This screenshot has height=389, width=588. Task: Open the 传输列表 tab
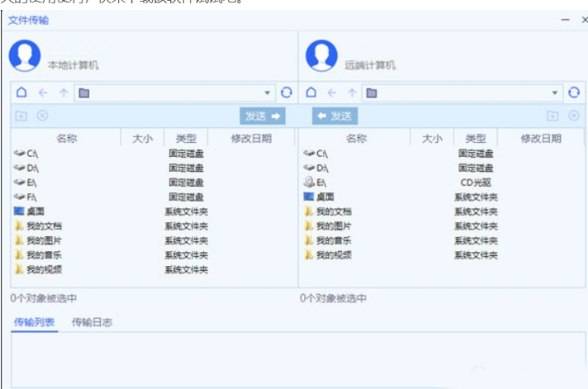pos(35,322)
